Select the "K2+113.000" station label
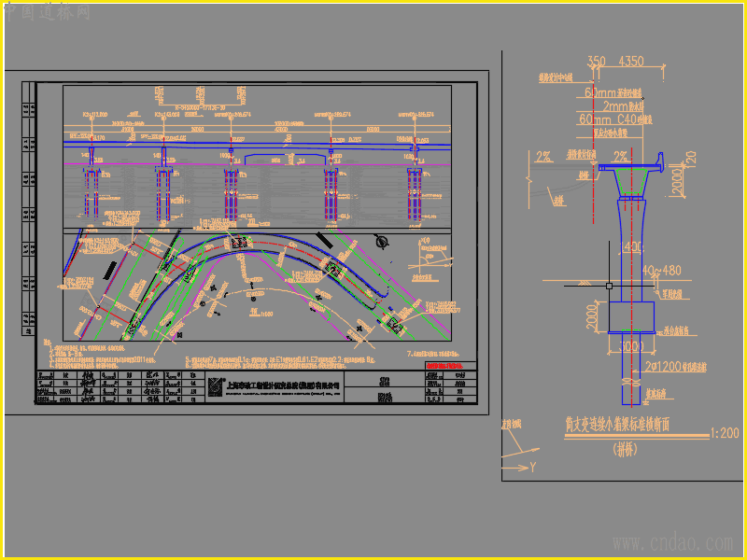Viewport: 747px width, 560px height. click(95, 115)
